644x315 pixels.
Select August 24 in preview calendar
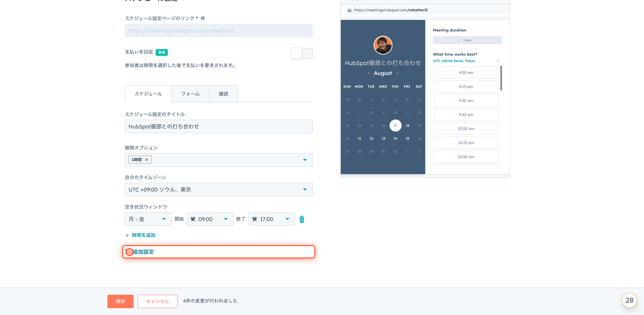pyautogui.click(x=395, y=139)
